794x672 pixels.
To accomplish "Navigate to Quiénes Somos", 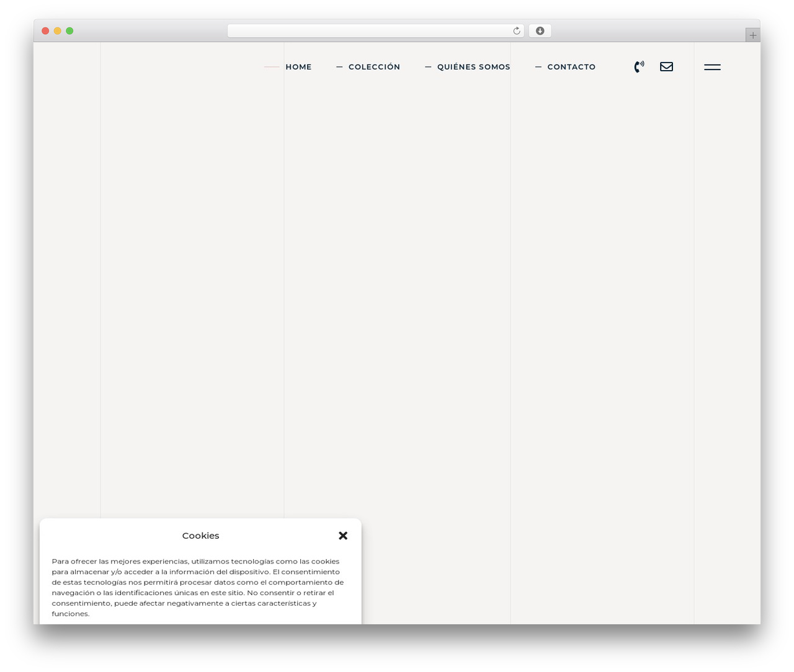I will (x=474, y=67).
